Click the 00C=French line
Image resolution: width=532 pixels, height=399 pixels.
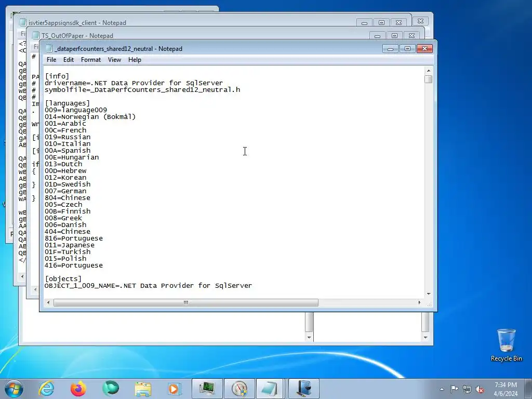[x=65, y=130]
